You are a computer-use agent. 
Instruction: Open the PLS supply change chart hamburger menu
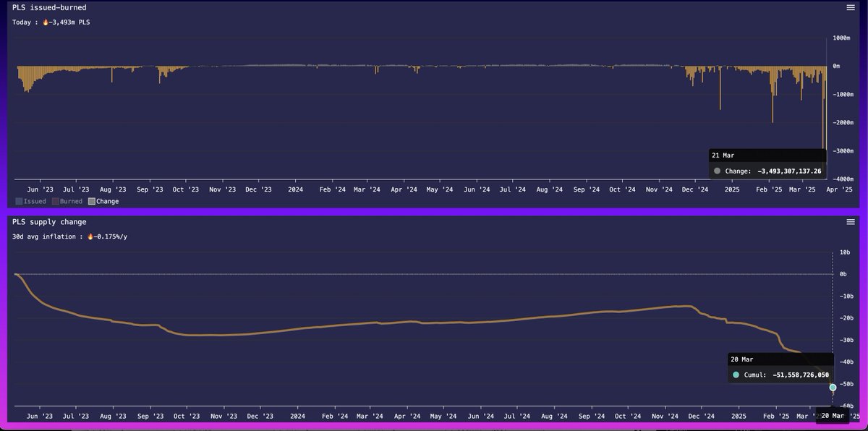850,222
